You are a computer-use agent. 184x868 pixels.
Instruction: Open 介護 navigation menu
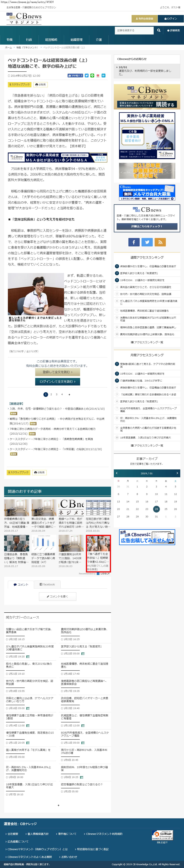(99, 40)
